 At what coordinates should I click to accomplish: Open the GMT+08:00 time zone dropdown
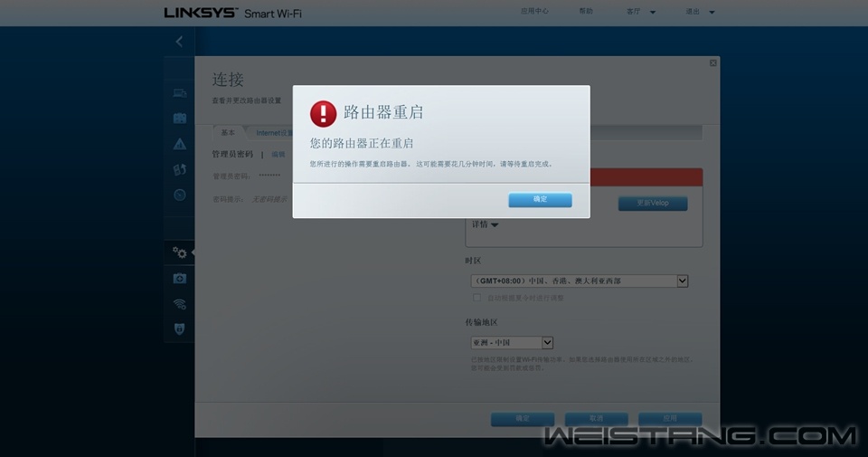[579, 281]
